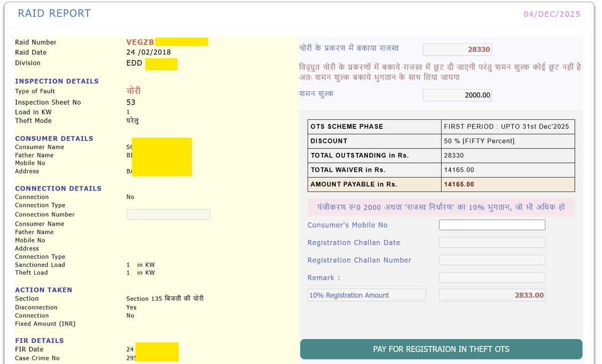
Task: Select the 10% Registration Amount label box
Action: click(x=366, y=295)
